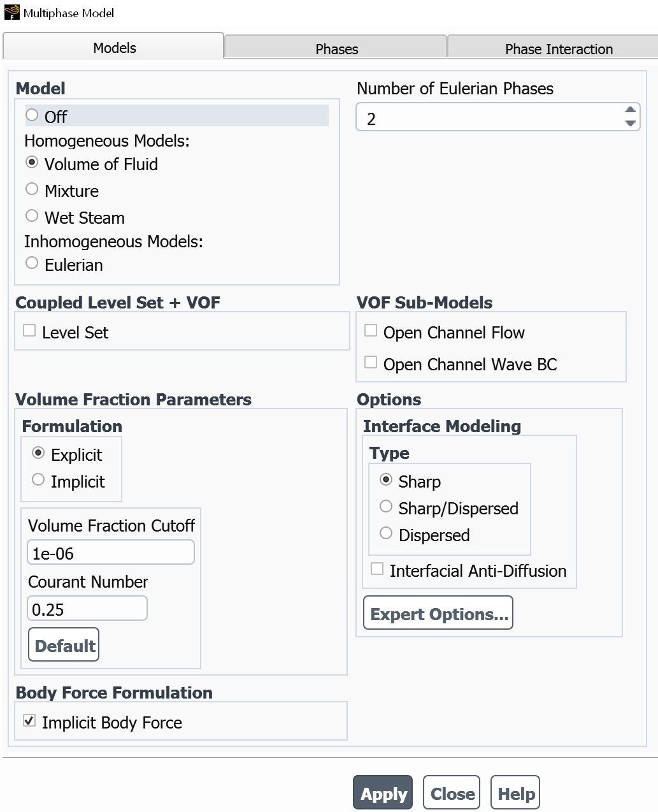Enable the Level Set checkbox
658x812 pixels.
[x=29, y=331]
